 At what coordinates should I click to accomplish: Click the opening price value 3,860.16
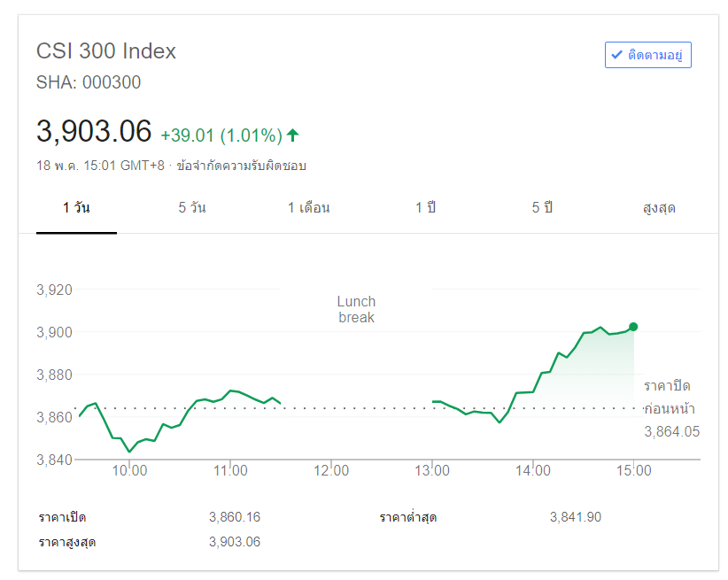(235, 517)
